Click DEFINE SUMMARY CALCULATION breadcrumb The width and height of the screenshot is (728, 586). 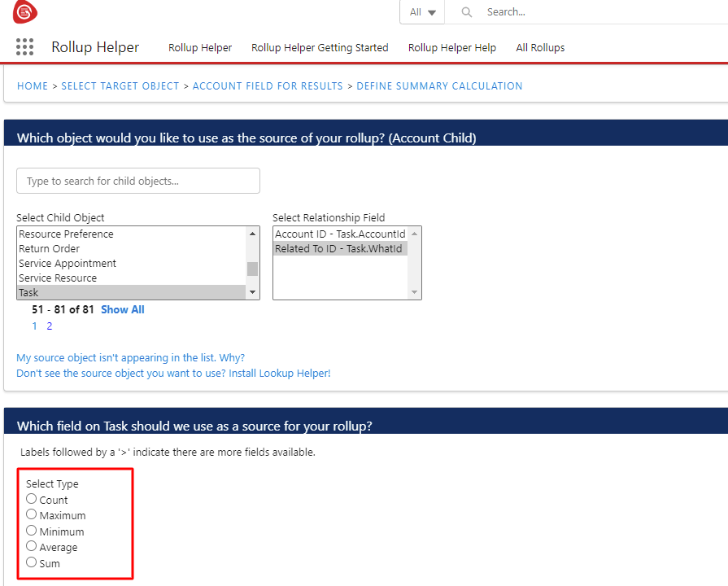tap(440, 86)
